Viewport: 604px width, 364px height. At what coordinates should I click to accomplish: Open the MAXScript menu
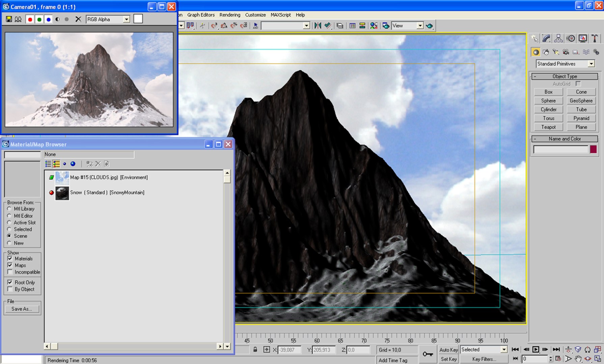pyautogui.click(x=281, y=15)
